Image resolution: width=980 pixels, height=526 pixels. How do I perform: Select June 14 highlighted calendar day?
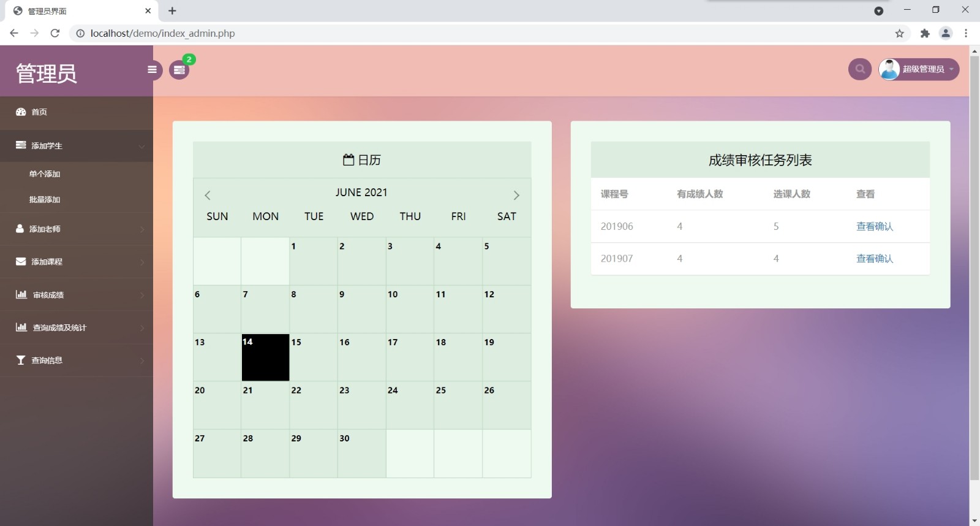point(265,357)
